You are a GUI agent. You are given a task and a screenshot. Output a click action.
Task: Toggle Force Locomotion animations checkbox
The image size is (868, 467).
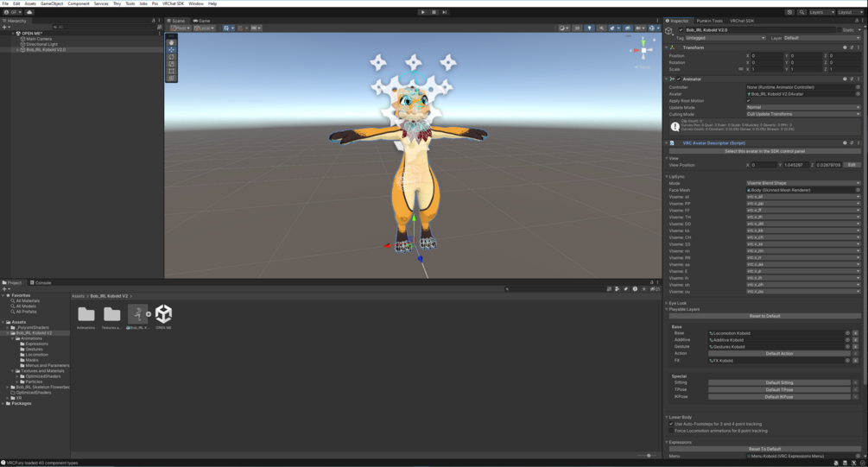point(671,431)
